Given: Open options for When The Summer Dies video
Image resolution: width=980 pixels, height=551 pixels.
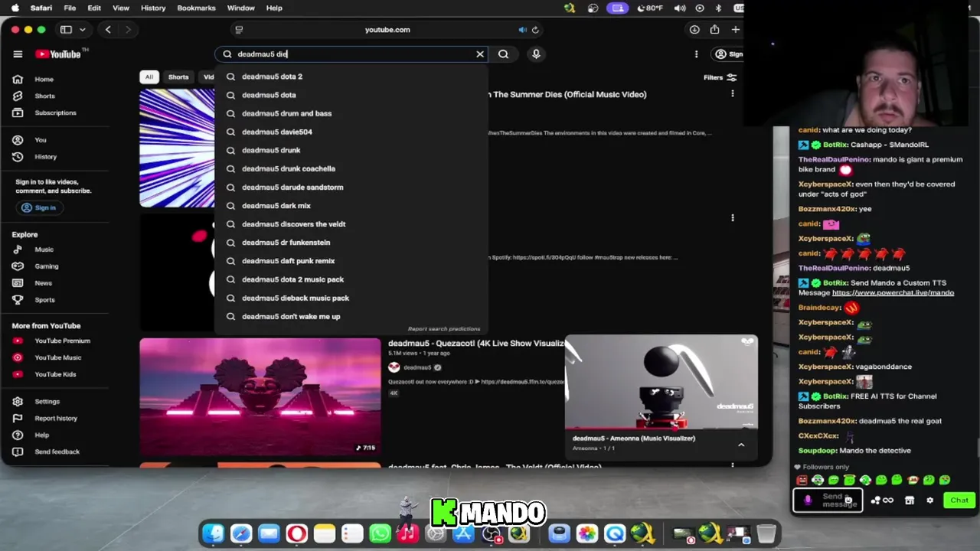Looking at the screenshot, I should (733, 93).
